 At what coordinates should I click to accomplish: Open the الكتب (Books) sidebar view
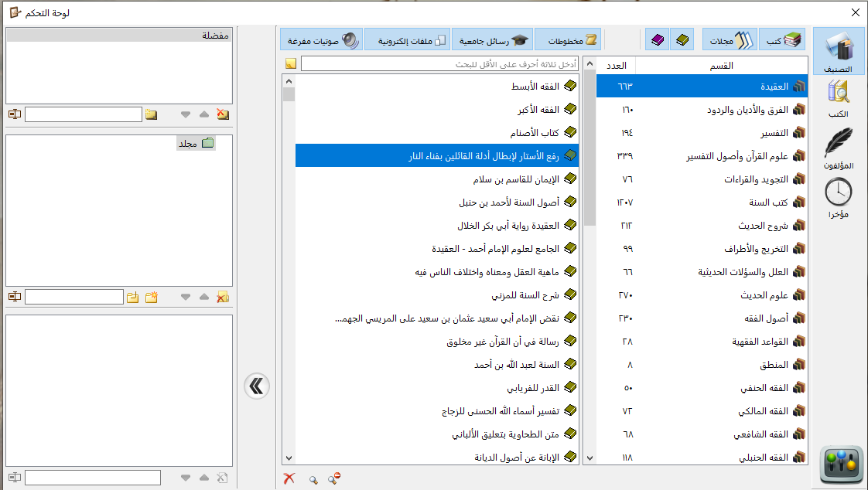coord(839,97)
